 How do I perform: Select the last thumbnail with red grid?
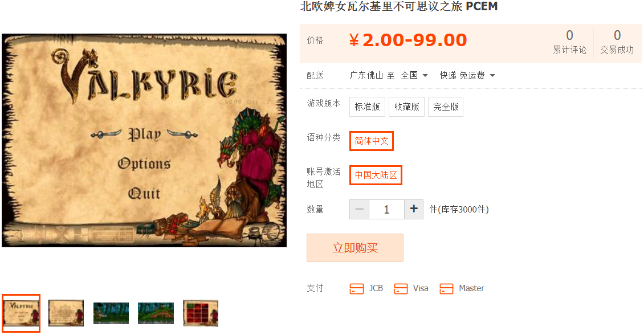[201, 313]
